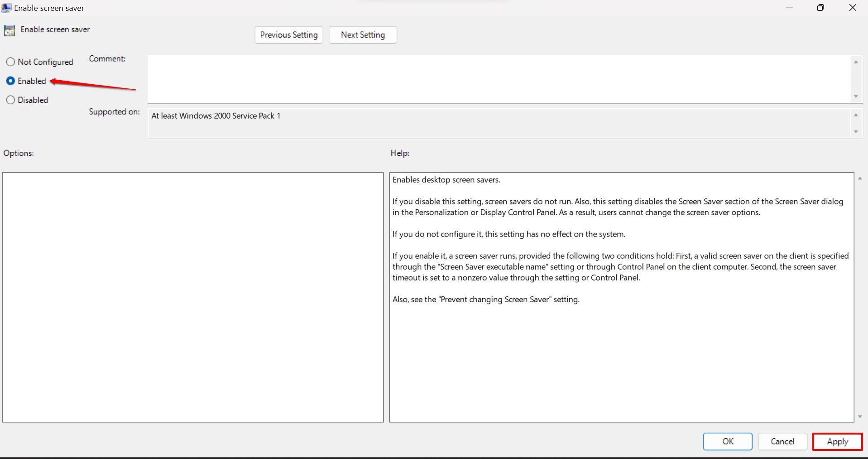Click the title bar application icon
The width and height of the screenshot is (868, 459).
tap(6, 8)
